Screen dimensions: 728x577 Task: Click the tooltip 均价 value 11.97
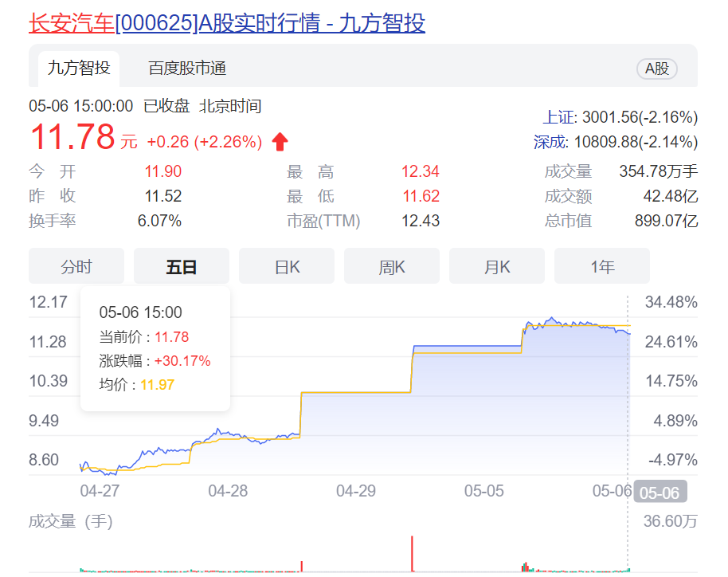coord(158,385)
